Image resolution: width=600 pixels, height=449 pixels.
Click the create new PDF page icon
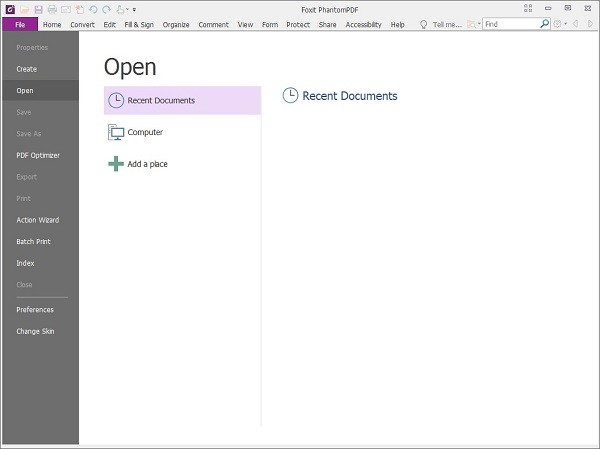click(80, 10)
